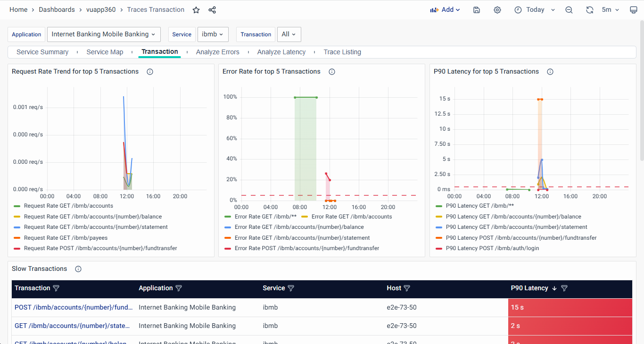Screen dimensions: 644x344
Task: Save dashboard using the disk icon
Action: pyautogui.click(x=477, y=10)
